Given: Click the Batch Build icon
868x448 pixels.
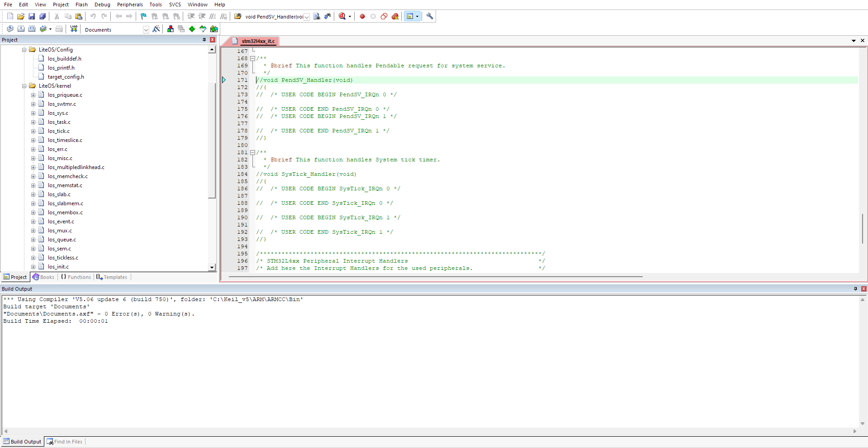Looking at the screenshot, I should [43, 29].
